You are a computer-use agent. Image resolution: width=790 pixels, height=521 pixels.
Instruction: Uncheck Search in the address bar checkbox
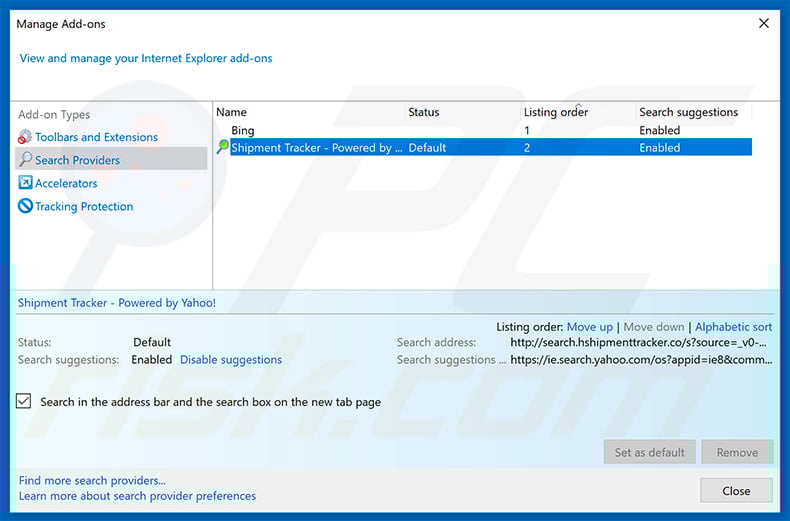[25, 402]
